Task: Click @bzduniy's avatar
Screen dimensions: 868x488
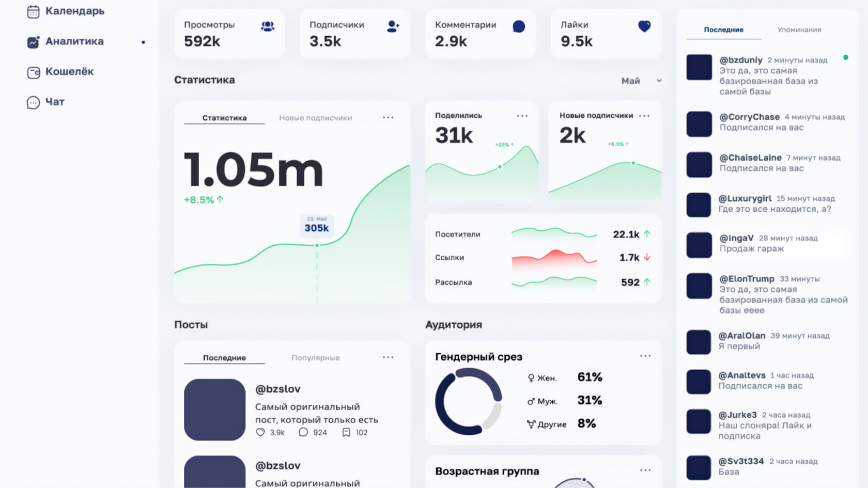Action: (699, 67)
